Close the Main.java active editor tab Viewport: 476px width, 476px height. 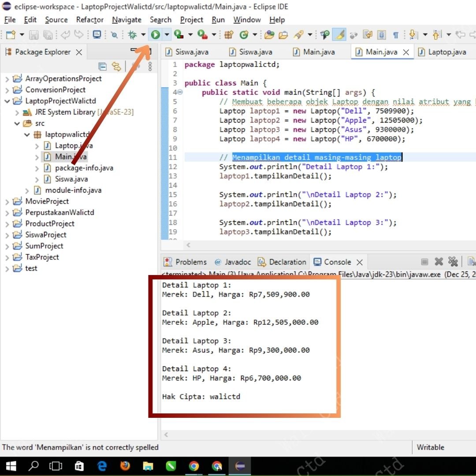coord(406,52)
